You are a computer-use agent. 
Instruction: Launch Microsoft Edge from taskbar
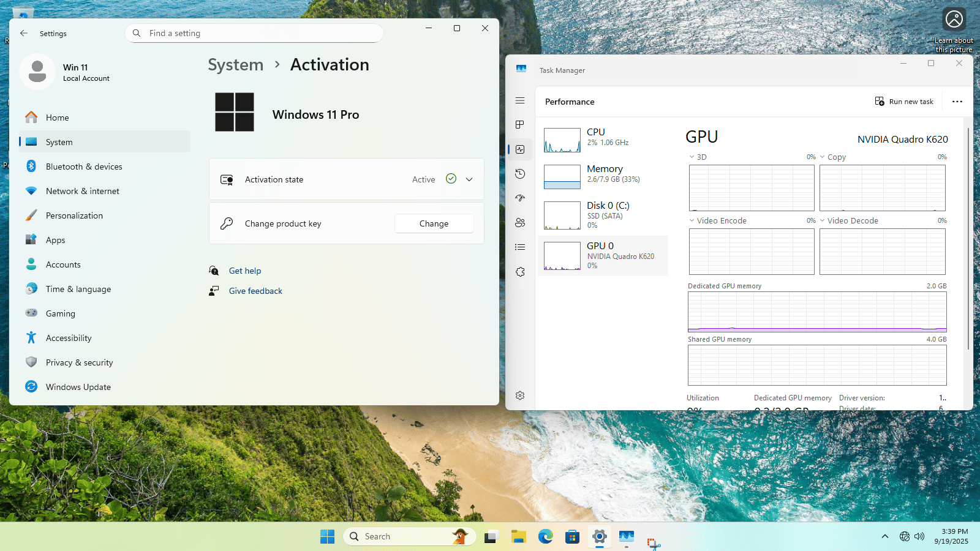point(546,536)
